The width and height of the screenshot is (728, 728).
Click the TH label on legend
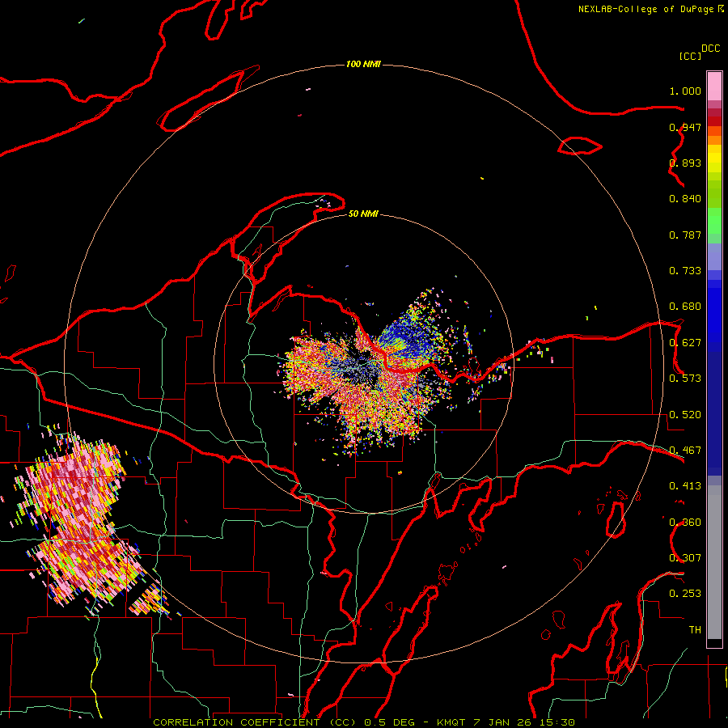[695, 630]
